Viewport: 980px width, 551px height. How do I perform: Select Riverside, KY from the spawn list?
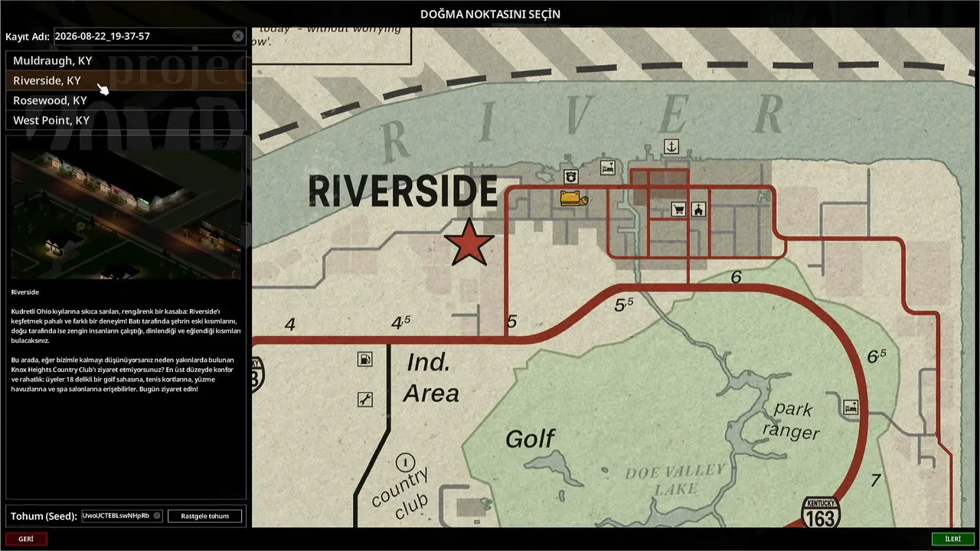(x=126, y=80)
